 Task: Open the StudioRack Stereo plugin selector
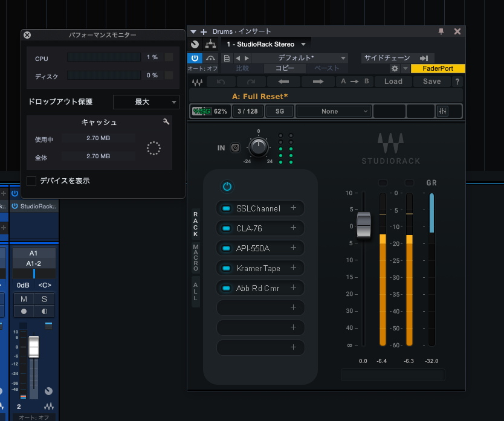[x=266, y=44]
